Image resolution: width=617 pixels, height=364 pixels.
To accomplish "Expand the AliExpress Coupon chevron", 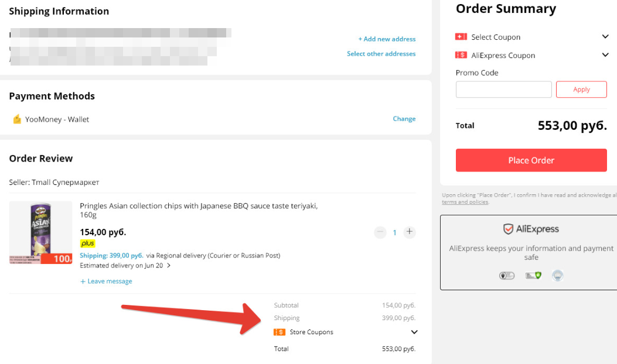I will click(x=605, y=54).
